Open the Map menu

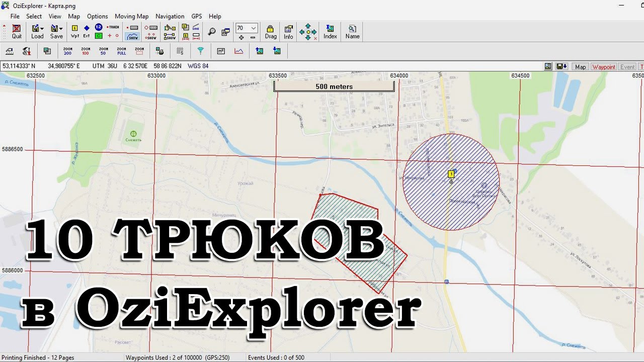click(74, 16)
